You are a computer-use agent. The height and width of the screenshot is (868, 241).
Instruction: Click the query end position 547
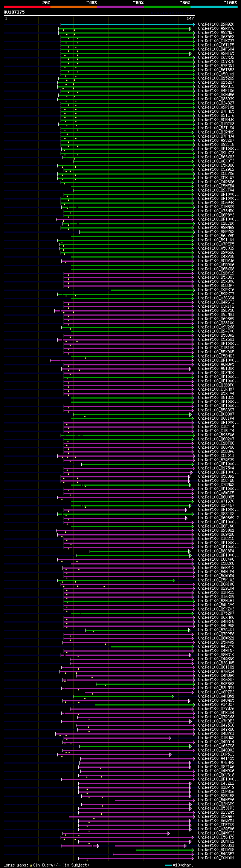[190, 18]
